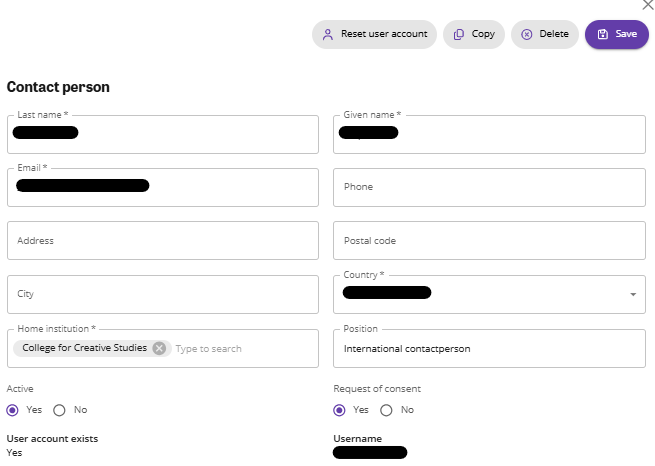655x466 pixels.
Task: Edit the Position field text
Action: click(489, 349)
